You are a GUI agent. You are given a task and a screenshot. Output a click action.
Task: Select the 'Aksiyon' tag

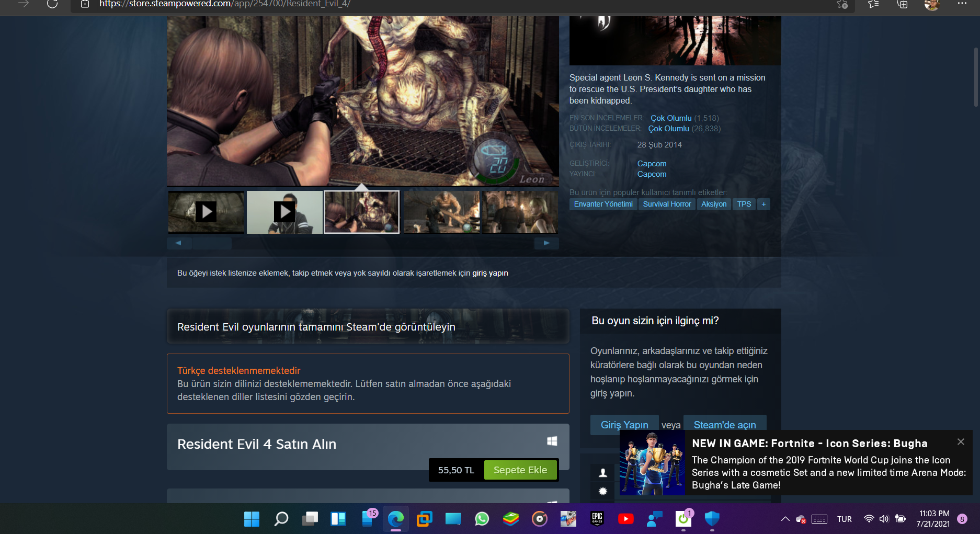[714, 204]
